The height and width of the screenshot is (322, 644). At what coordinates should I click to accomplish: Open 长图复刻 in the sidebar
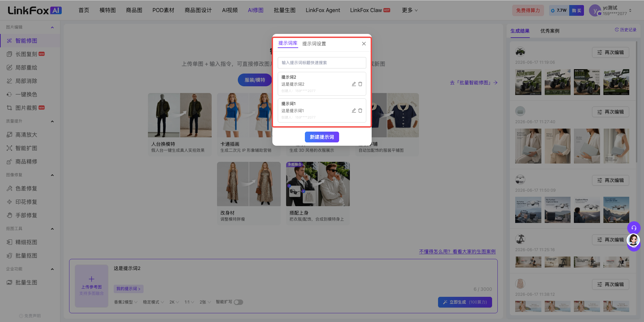click(x=30, y=54)
